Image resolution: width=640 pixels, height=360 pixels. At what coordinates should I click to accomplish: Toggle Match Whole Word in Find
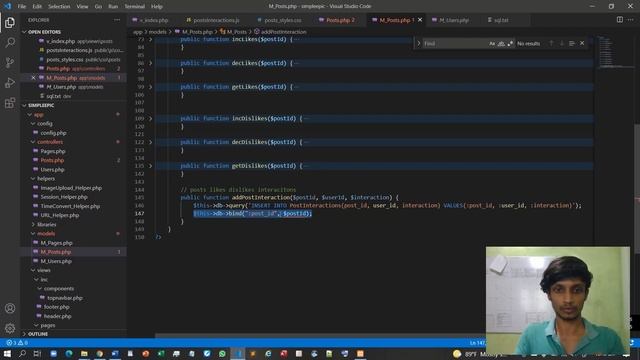point(501,43)
